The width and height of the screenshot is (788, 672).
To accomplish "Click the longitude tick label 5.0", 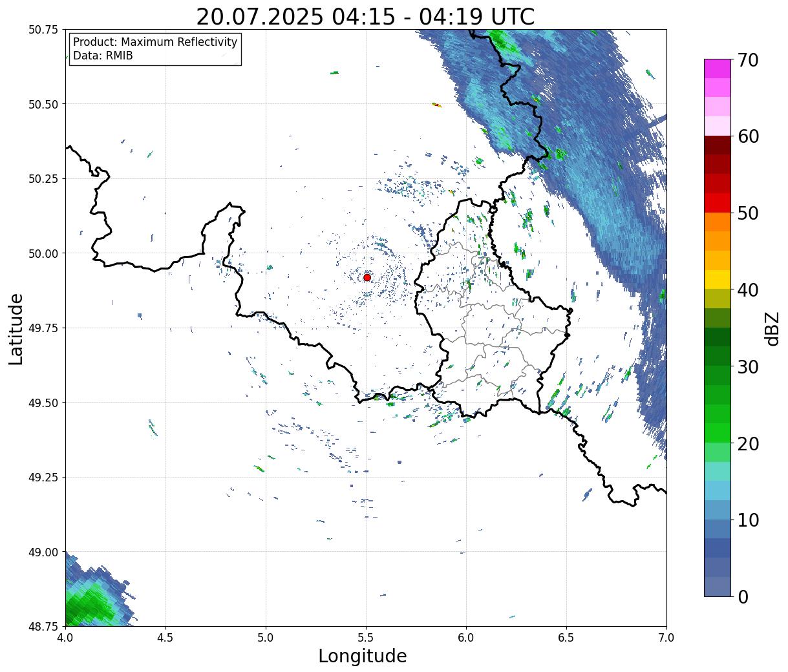I will 266,637.
